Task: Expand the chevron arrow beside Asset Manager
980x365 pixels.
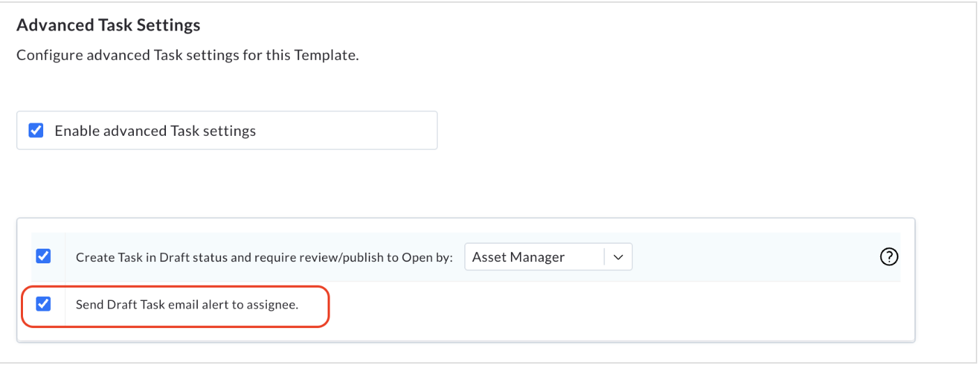Action: [618, 257]
